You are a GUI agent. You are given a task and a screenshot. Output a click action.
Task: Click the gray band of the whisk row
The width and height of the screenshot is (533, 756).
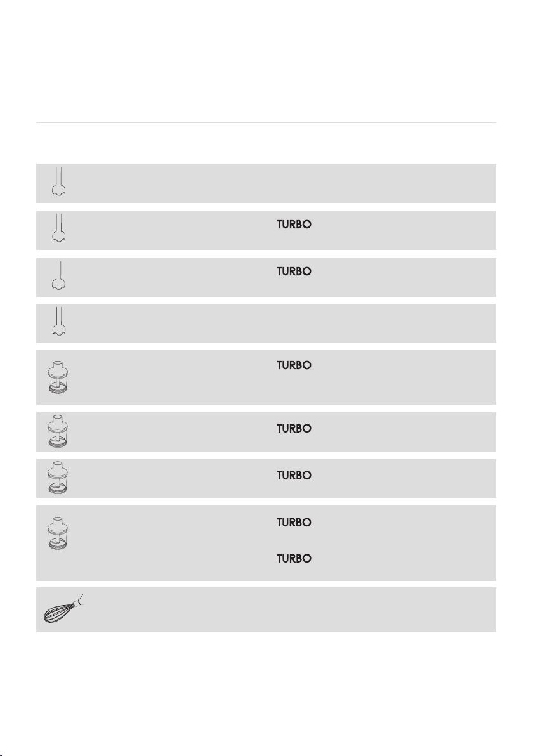pyautogui.click(x=266, y=609)
